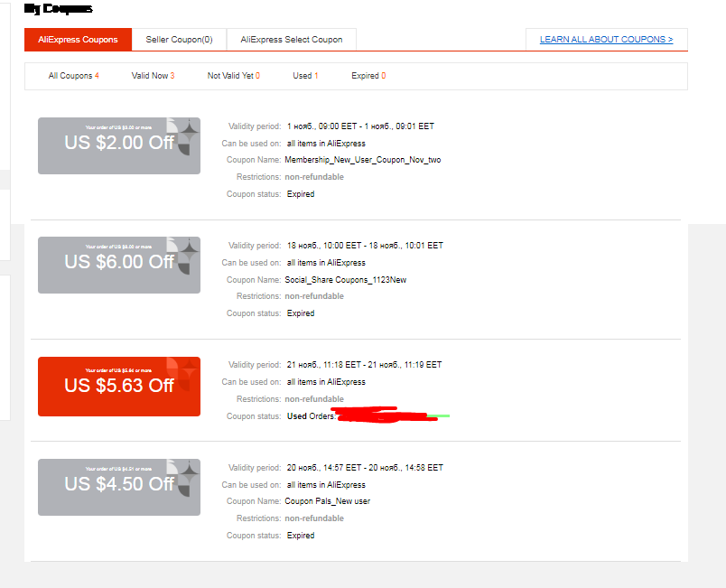This screenshot has height=588, width=726.
Task: Click 'all items in AliExpress' on $2.00 coupon
Action: [326, 143]
